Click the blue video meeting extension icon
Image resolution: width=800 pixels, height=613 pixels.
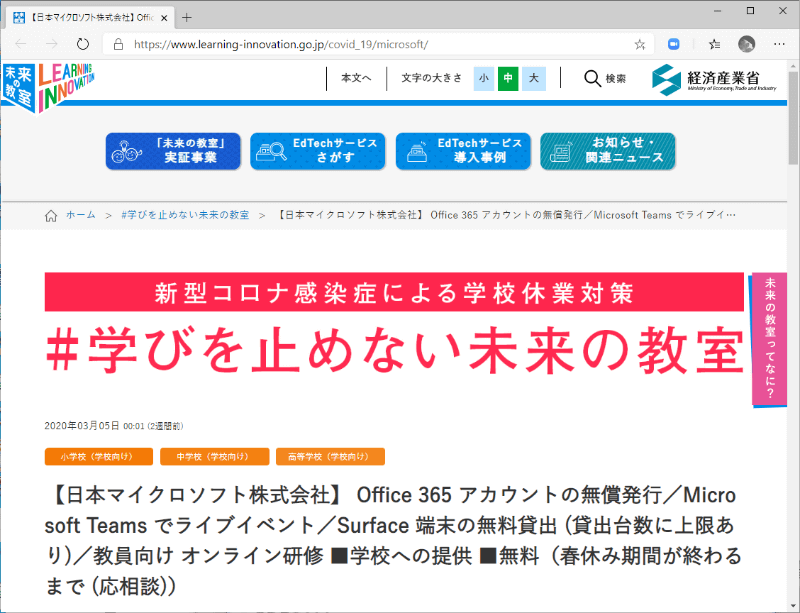tap(673, 44)
